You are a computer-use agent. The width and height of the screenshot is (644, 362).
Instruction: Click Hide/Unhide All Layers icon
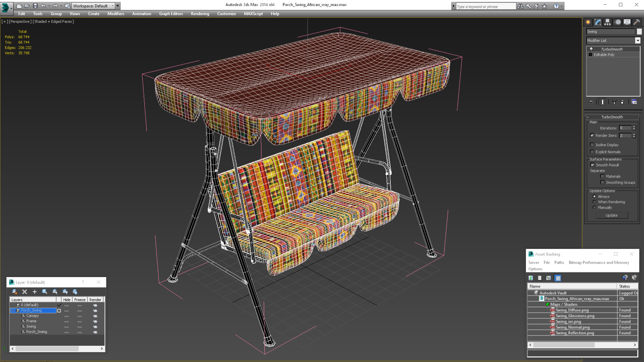(x=65, y=292)
